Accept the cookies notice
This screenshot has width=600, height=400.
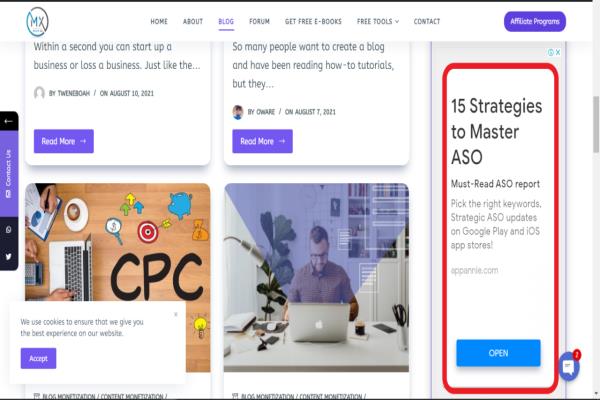tap(38, 358)
